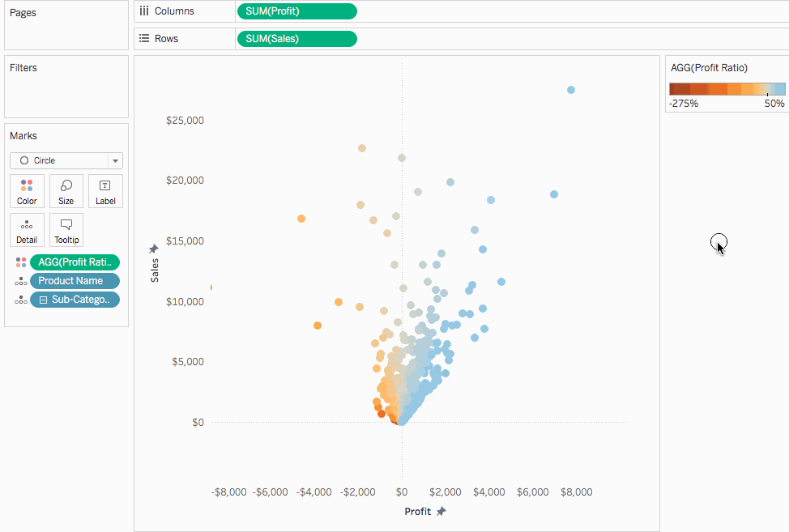The height and width of the screenshot is (532, 789).
Task: Collapse the Sub-Category hierarchy minus box
Action: pos(43,300)
